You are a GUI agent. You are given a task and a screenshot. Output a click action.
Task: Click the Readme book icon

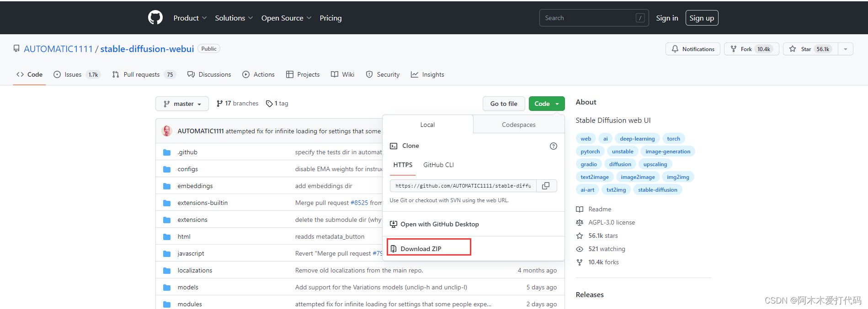(580, 209)
